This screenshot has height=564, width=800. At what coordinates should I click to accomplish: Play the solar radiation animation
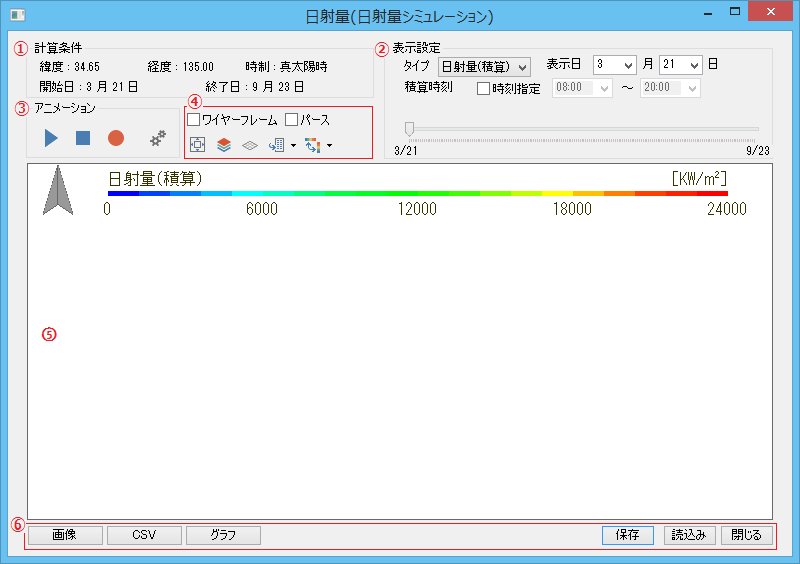pos(51,138)
